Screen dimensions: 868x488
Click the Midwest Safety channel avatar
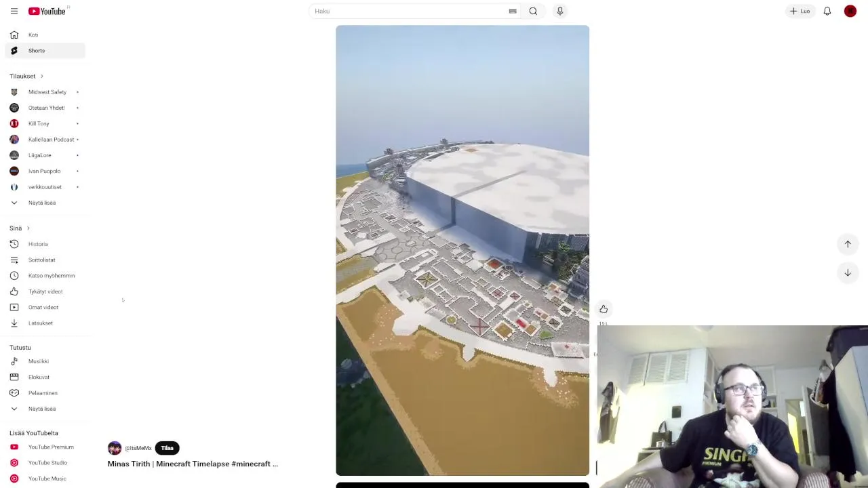pos(14,92)
